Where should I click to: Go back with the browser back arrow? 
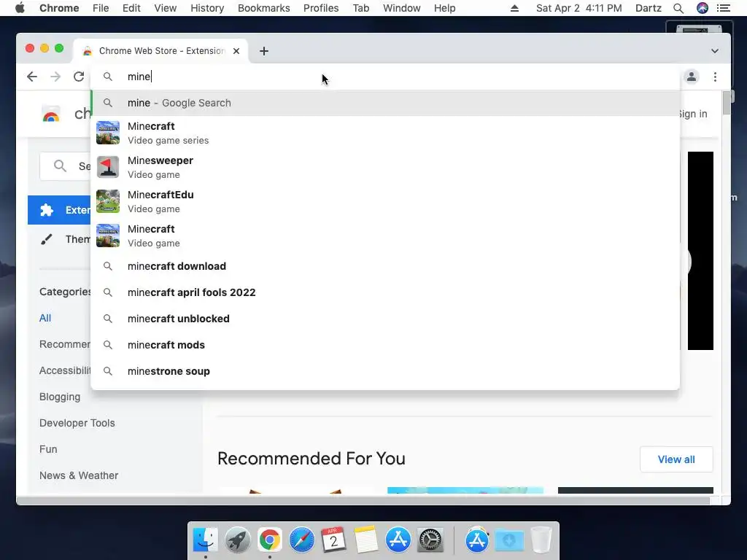[32, 77]
